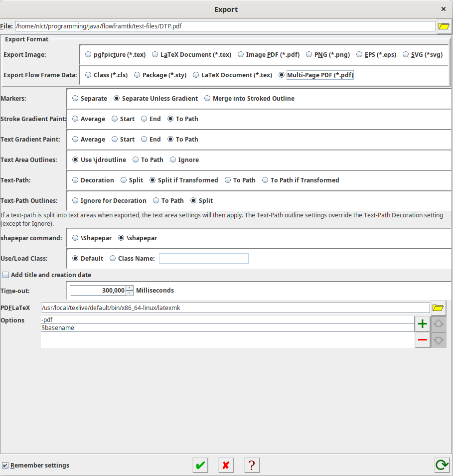Add a new option with green plus

click(423, 324)
